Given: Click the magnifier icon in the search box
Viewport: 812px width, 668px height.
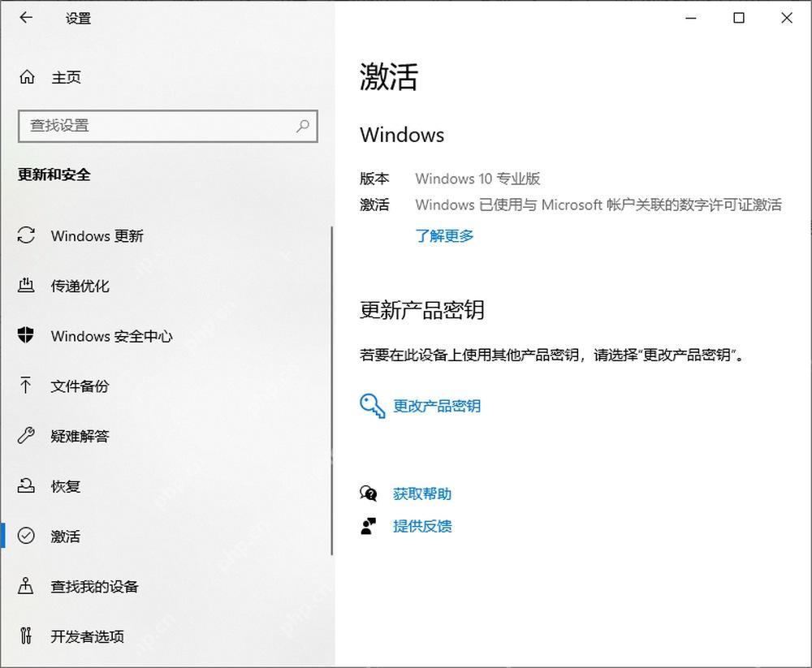Looking at the screenshot, I should point(303,125).
